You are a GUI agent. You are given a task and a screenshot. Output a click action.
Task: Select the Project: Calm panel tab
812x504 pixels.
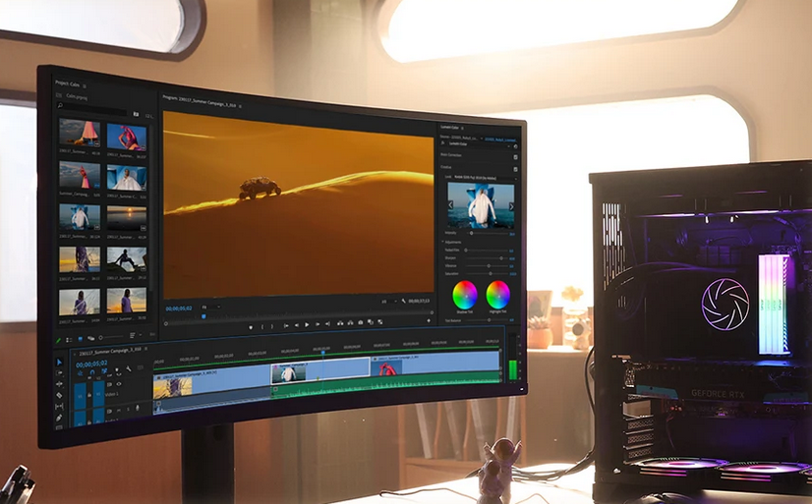(68, 85)
